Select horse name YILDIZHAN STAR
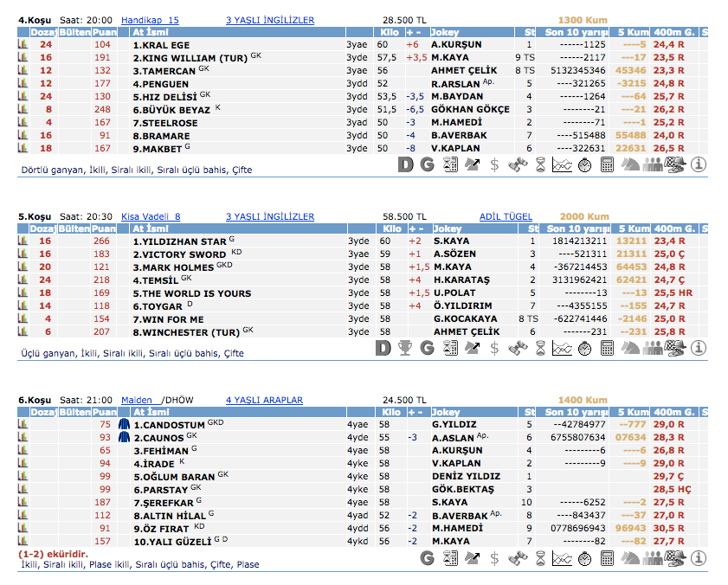Screen dimensions: 728x585 click(179, 241)
